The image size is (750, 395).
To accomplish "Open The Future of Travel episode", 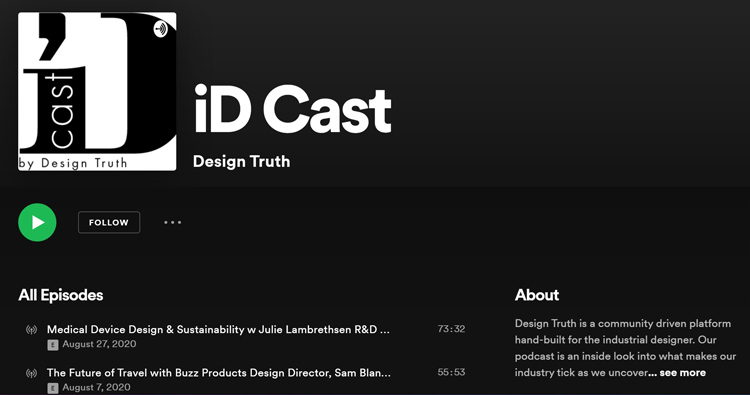I will pyautogui.click(x=219, y=373).
